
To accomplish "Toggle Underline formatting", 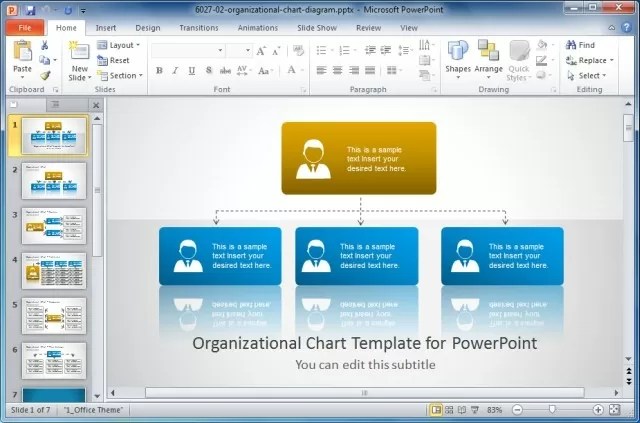I will 192,70.
